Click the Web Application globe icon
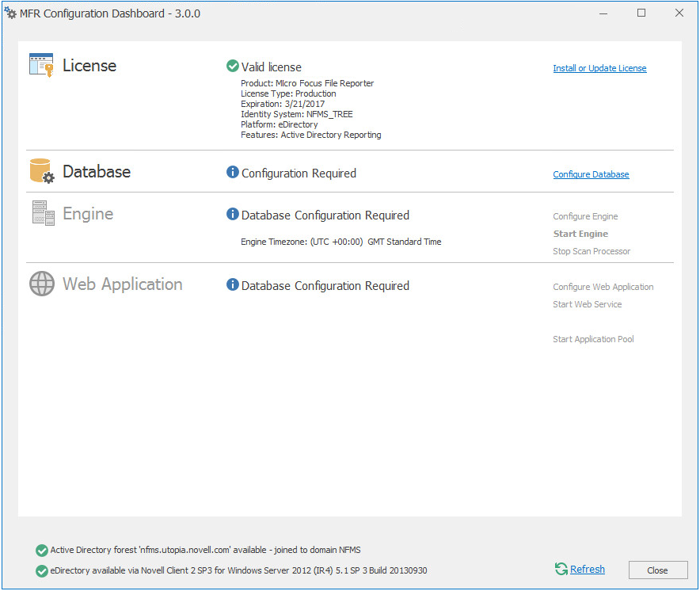 (x=42, y=284)
